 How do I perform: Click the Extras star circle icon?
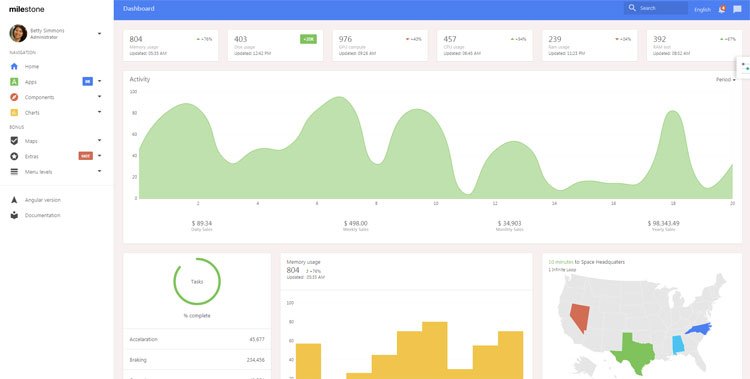(14, 156)
